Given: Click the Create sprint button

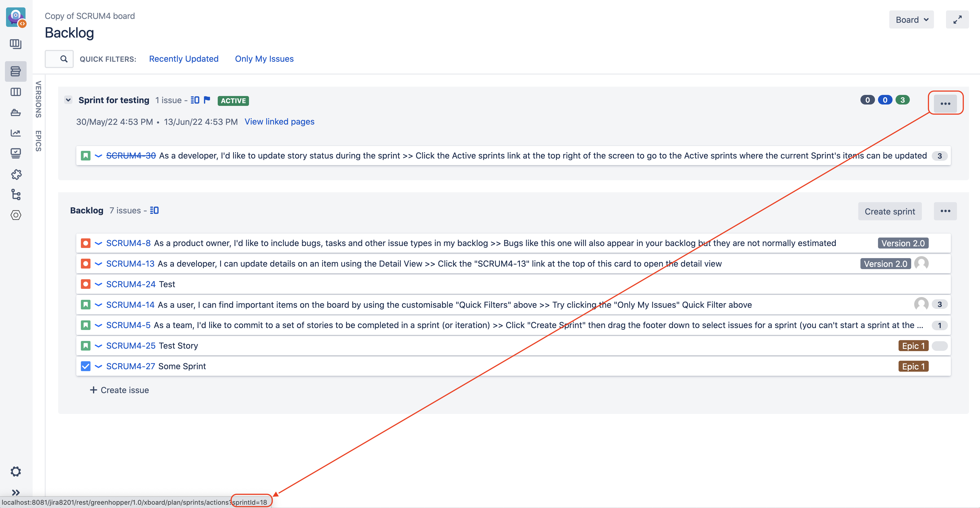Looking at the screenshot, I should 890,211.
